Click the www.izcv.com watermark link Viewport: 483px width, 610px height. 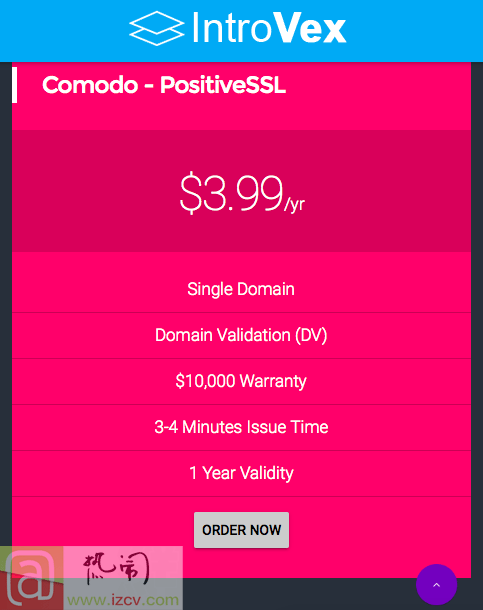(x=123, y=599)
